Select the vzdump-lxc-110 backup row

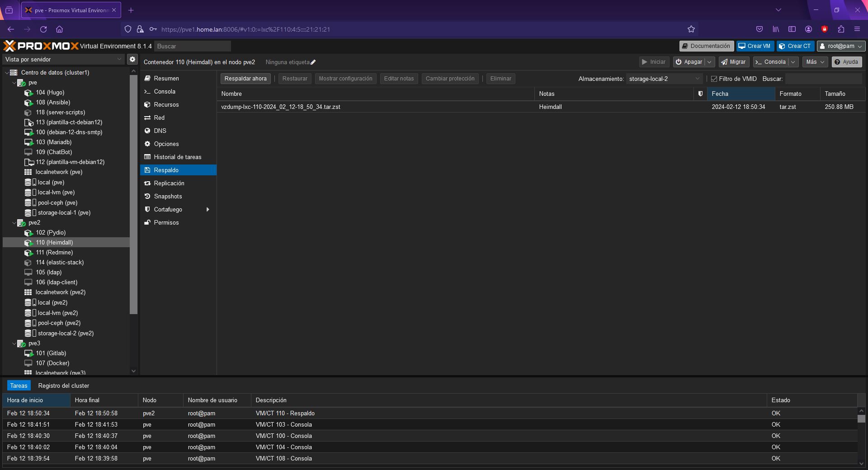click(541, 107)
